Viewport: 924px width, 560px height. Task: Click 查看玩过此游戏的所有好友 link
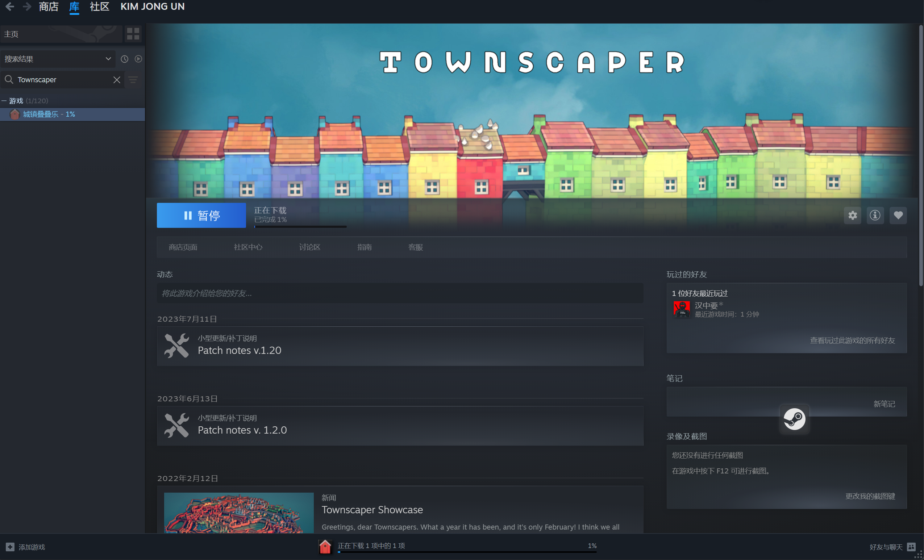pos(852,340)
